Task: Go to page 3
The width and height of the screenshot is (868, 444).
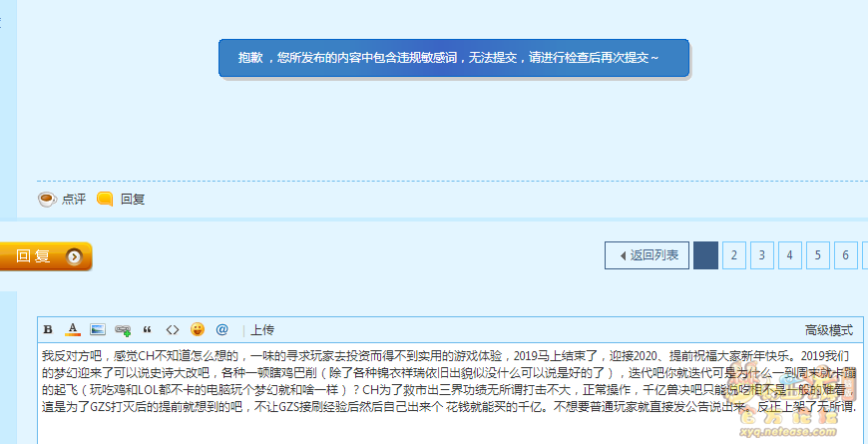Action: pyautogui.click(x=761, y=255)
